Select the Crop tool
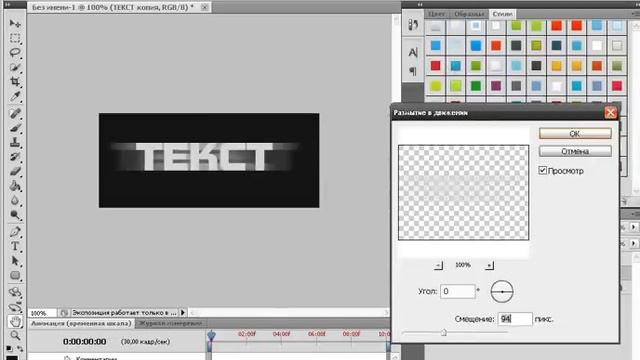Image resolution: width=640 pixels, height=360 pixels. tap(15, 82)
